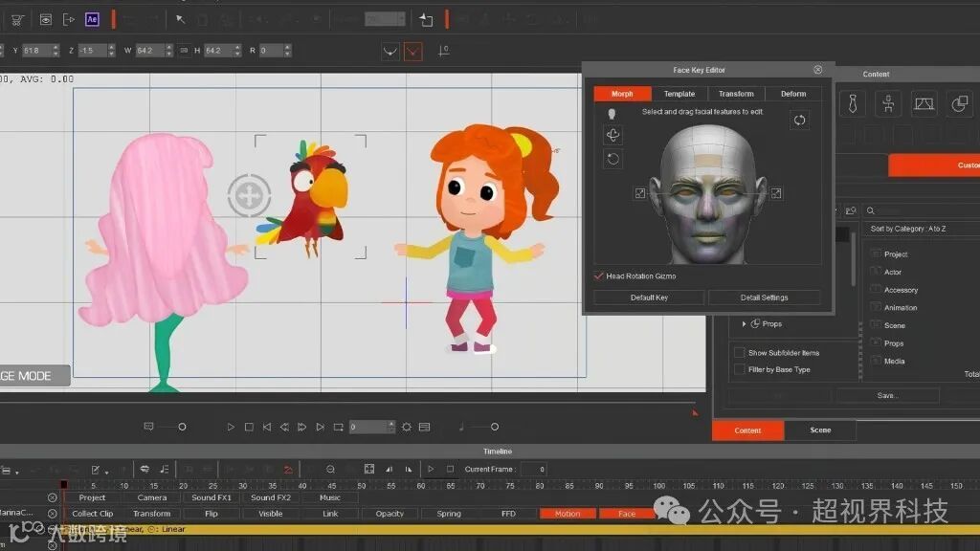Expand the Props tree node
980x551 pixels.
(745, 324)
